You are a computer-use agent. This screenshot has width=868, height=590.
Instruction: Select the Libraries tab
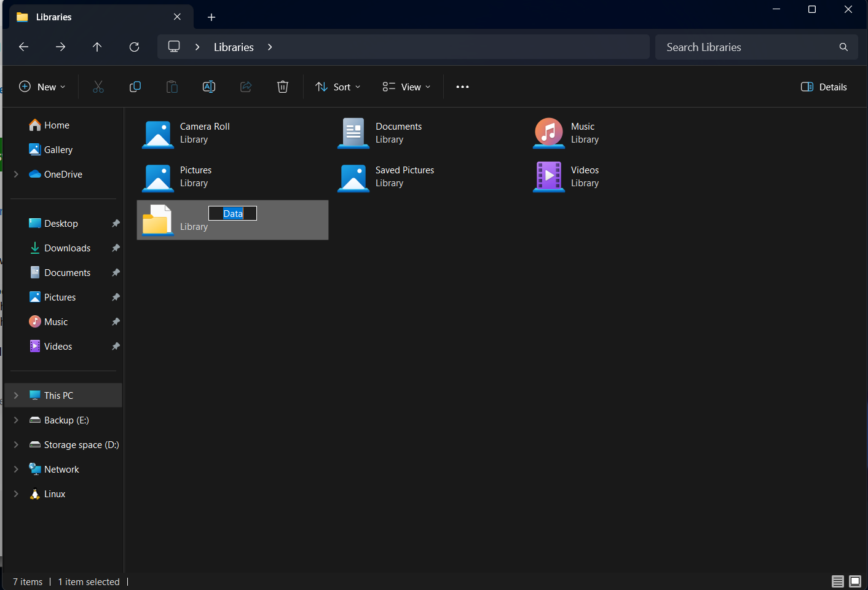pyautogui.click(x=92, y=17)
